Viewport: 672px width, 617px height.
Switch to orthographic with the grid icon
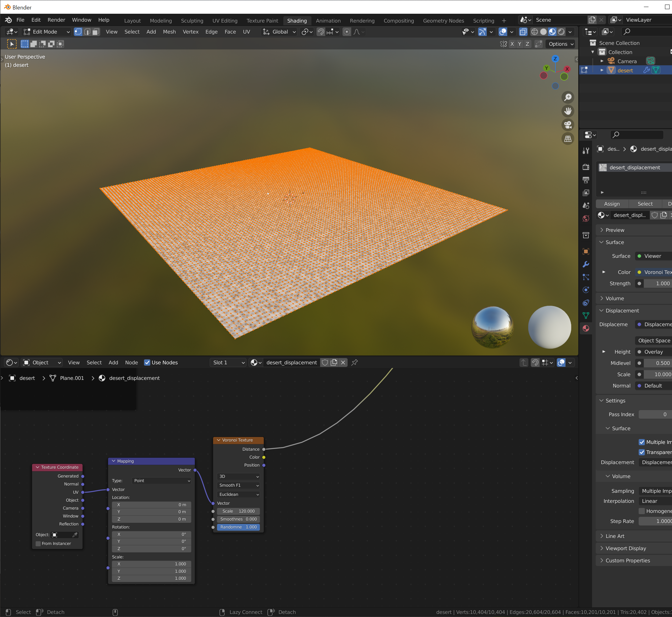click(x=568, y=139)
